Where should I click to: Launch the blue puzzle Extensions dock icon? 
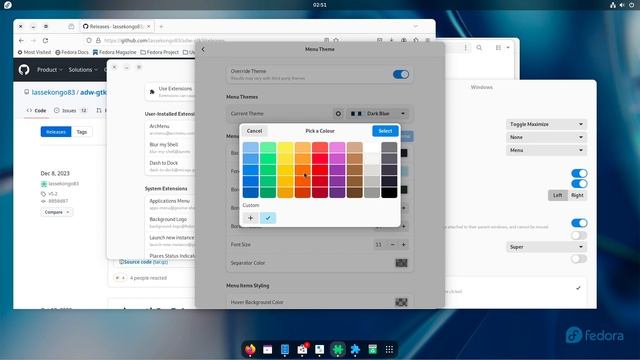(x=355, y=349)
